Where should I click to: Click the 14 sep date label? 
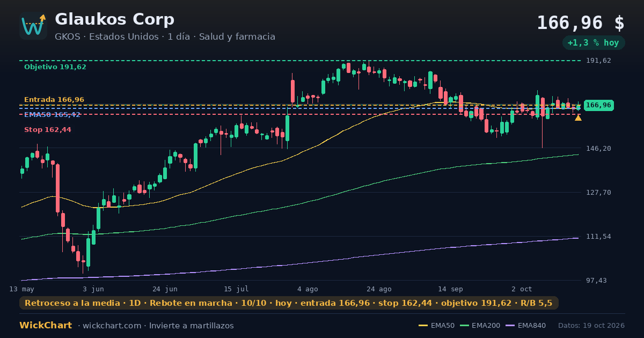[450, 289]
